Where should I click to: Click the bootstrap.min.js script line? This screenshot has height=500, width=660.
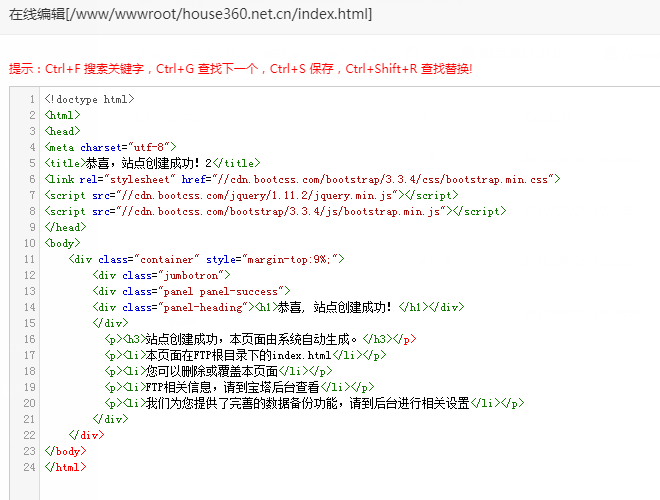[275, 211]
